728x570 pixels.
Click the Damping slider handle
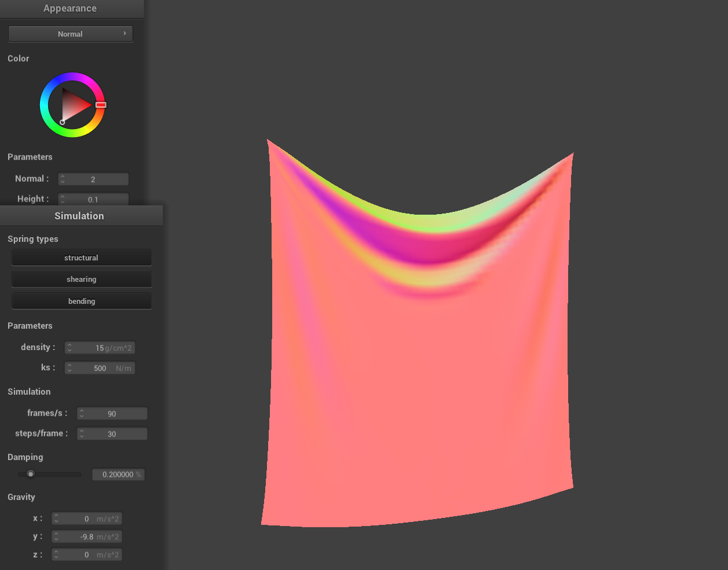point(31,474)
